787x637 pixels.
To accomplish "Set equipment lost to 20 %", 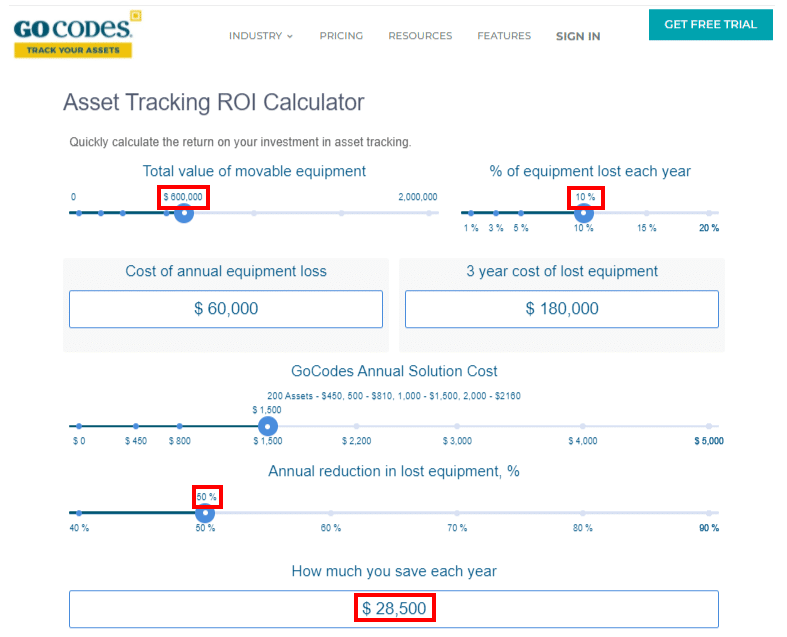I will pos(709,213).
